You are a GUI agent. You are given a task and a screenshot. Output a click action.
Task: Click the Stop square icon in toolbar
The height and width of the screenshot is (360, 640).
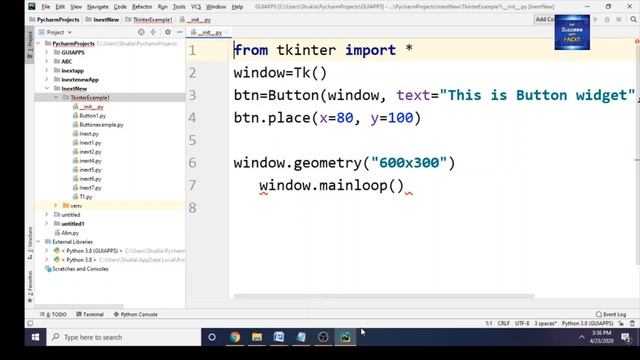(x=619, y=20)
